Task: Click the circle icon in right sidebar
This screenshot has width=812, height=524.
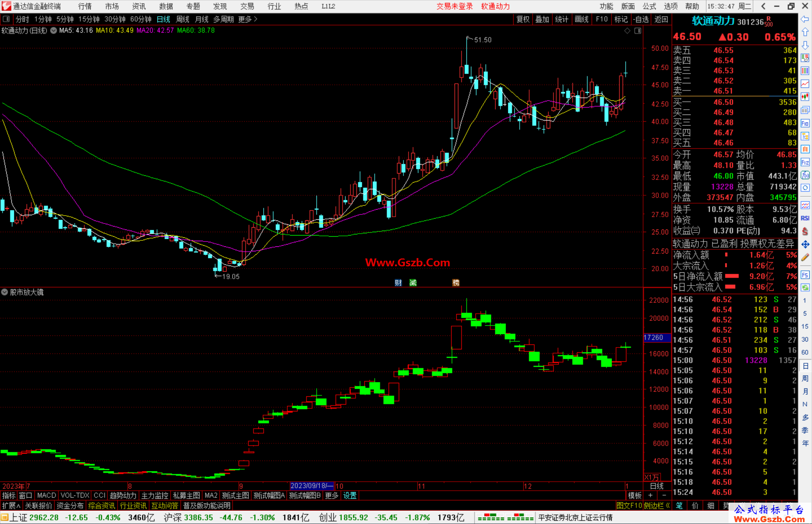Action: point(805,188)
